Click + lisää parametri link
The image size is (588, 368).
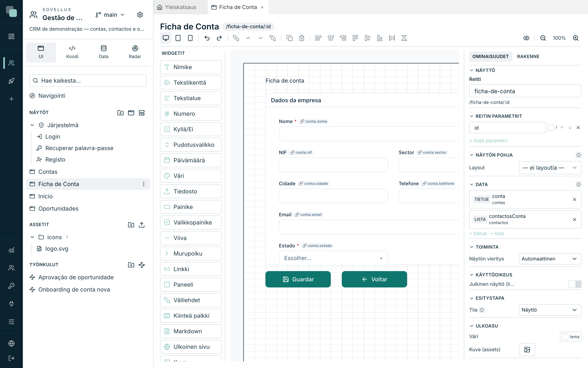[488, 140]
